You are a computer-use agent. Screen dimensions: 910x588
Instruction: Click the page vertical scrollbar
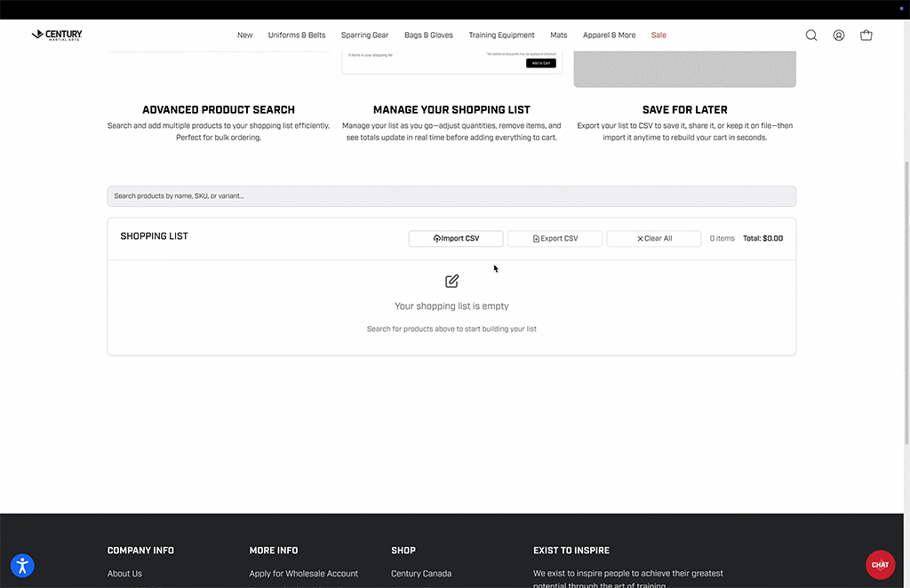(x=906, y=301)
